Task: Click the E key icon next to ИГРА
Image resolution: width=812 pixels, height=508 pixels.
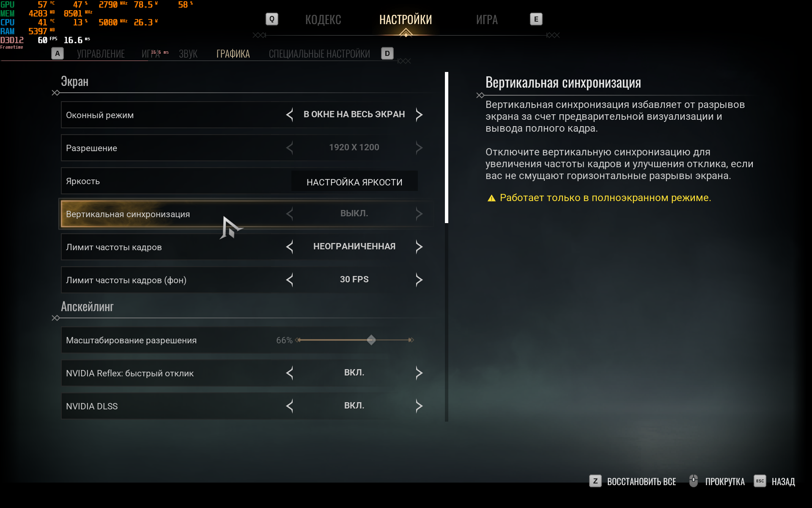Action: pyautogui.click(x=536, y=19)
